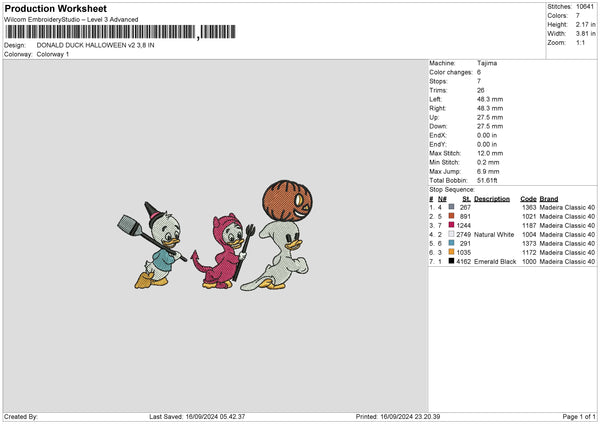Click thread code 1172 in stop row 6
The width and height of the screenshot is (600, 424).
pyautogui.click(x=529, y=253)
